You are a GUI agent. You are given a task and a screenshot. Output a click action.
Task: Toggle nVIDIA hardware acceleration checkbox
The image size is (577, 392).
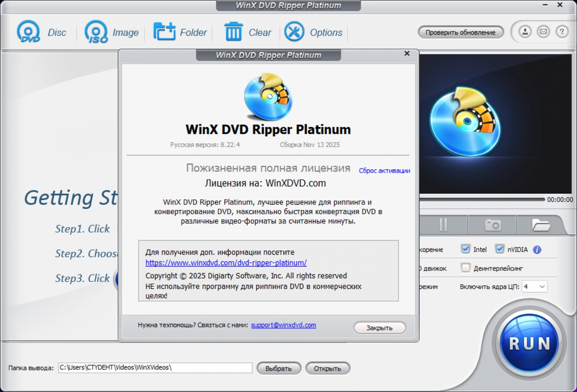500,249
